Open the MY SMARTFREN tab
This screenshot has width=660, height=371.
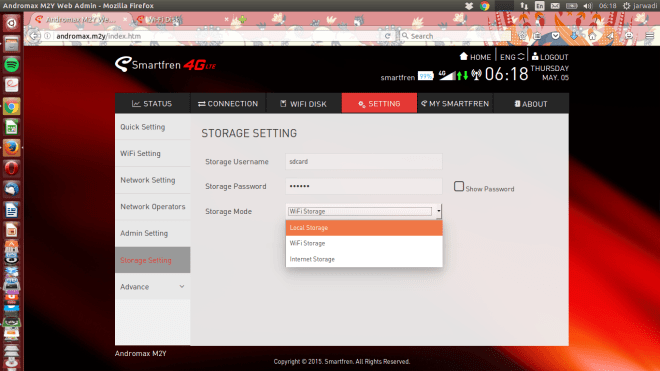tap(455, 104)
